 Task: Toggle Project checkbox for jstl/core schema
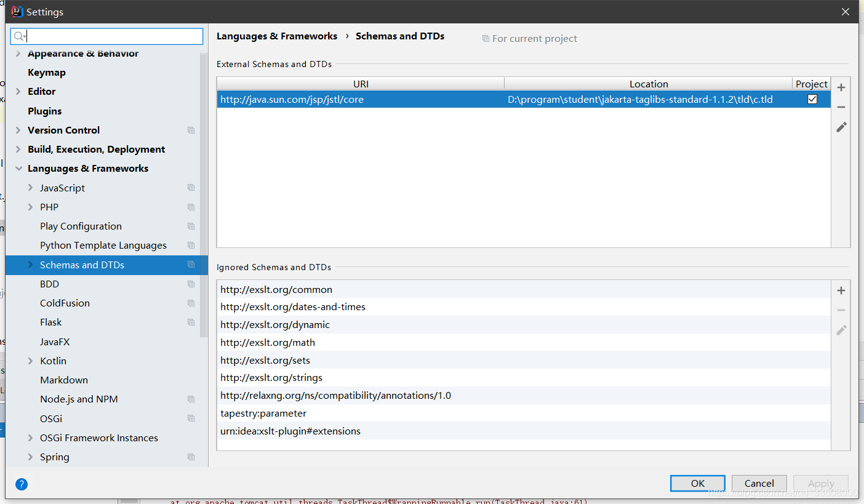[812, 99]
